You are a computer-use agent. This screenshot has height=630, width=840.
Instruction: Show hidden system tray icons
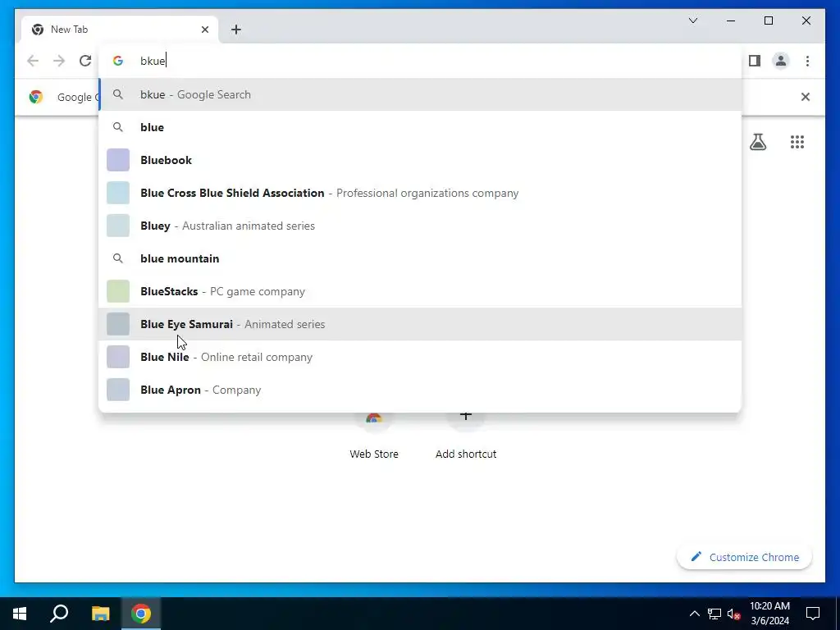point(694,614)
